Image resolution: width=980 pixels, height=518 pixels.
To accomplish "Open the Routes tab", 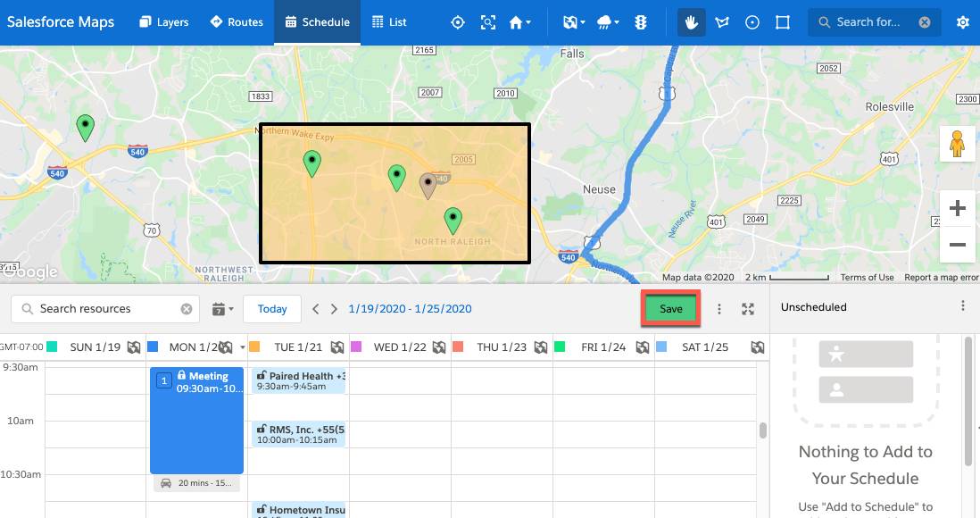I will coord(237,22).
